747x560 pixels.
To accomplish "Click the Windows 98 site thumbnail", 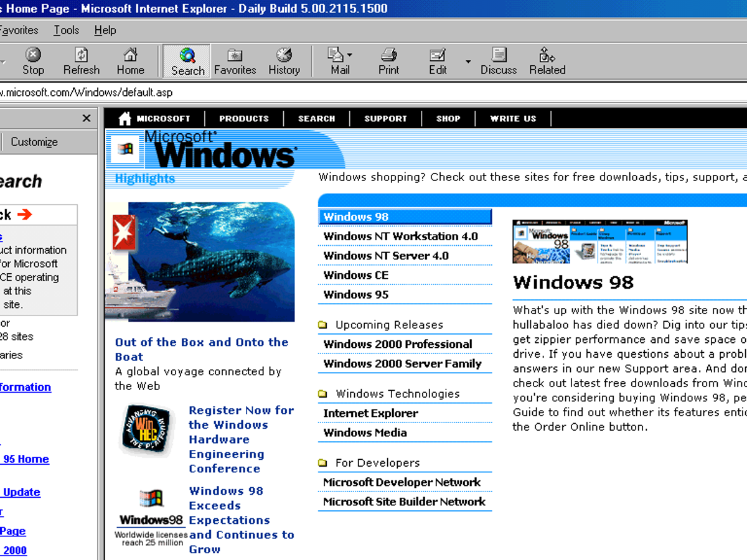I will point(600,241).
